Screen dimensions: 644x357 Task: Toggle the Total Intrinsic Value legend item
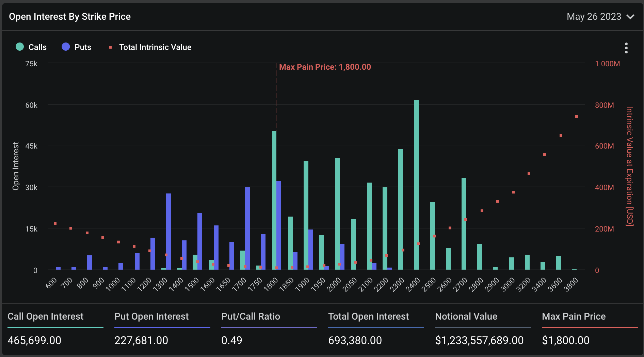pos(150,47)
